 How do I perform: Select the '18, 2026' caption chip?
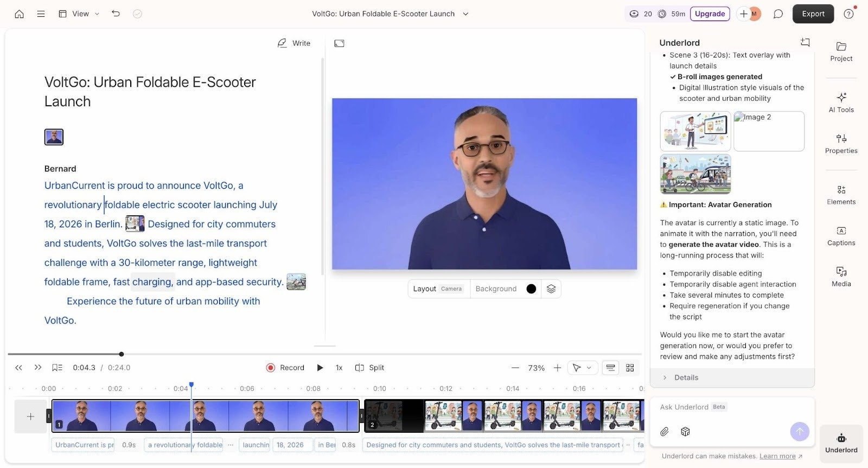click(292, 445)
